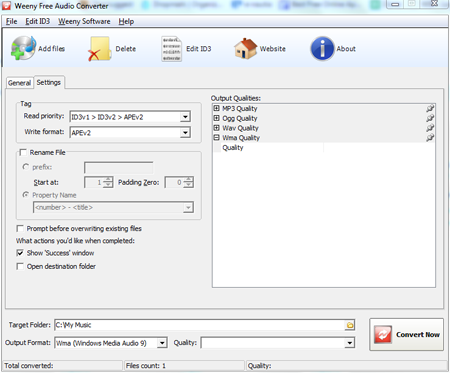Open the Write format dropdown
This screenshot has height=373, width=450.
[x=185, y=133]
